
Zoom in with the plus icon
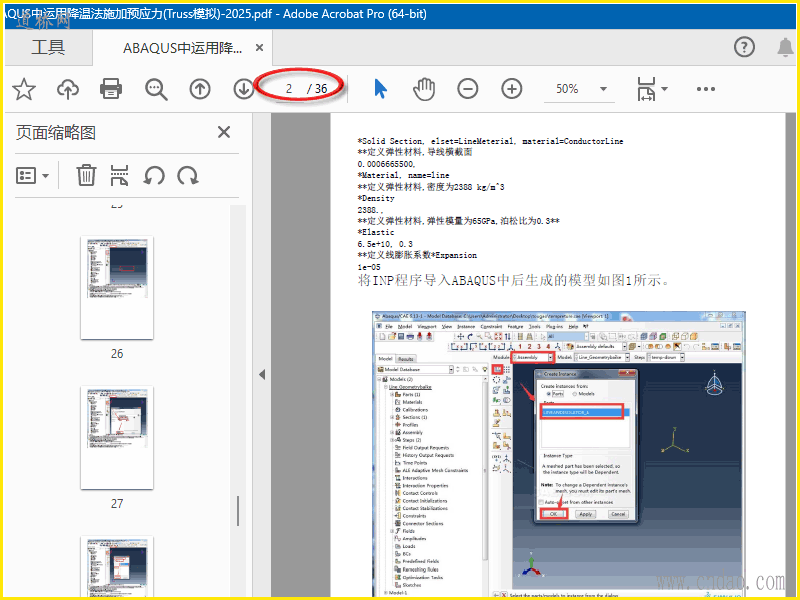(x=511, y=89)
